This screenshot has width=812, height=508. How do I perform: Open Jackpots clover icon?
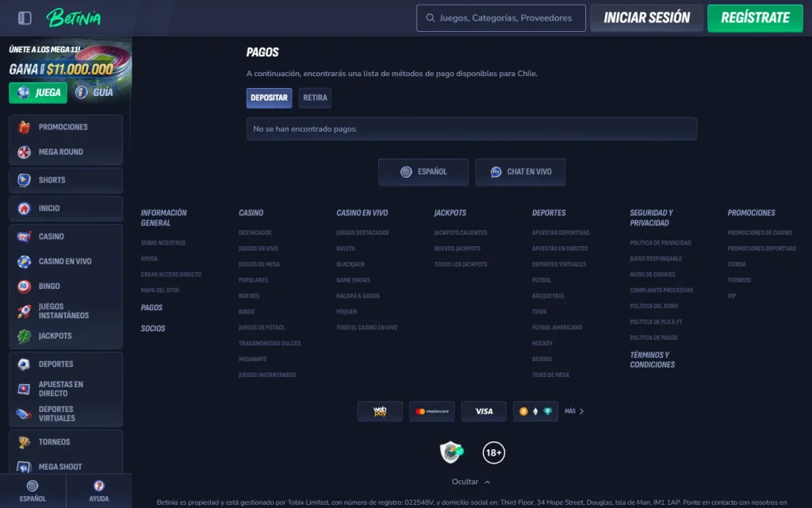coord(24,336)
